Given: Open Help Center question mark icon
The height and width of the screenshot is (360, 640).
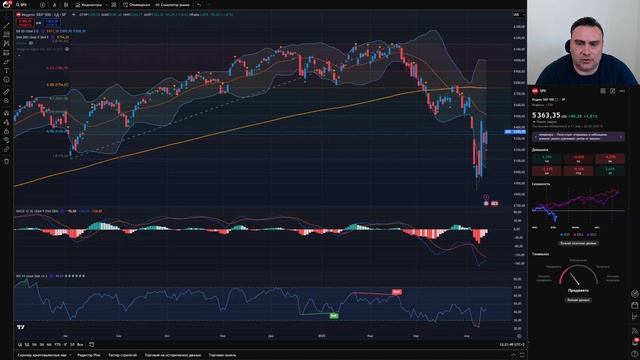Looking at the screenshot, I should 635,354.
